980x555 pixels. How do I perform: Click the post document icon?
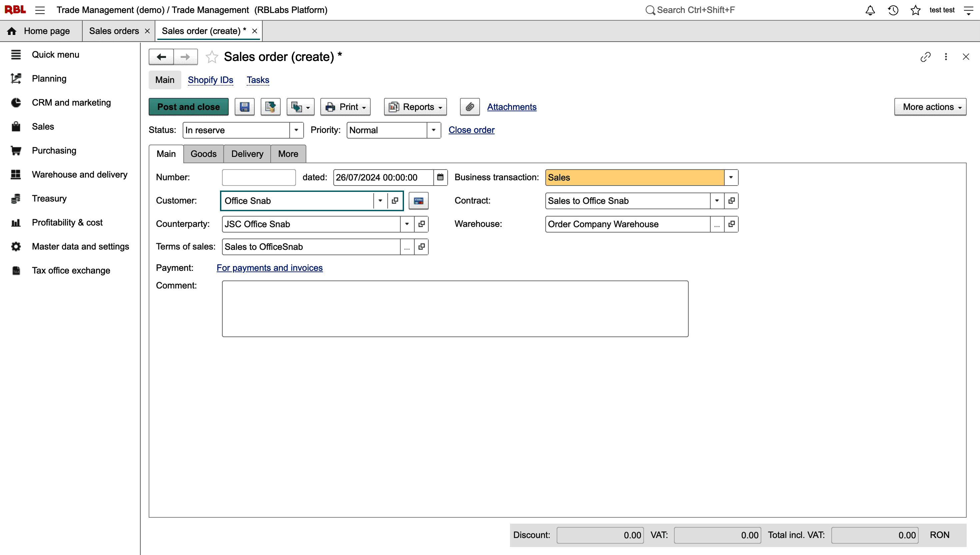pos(270,107)
